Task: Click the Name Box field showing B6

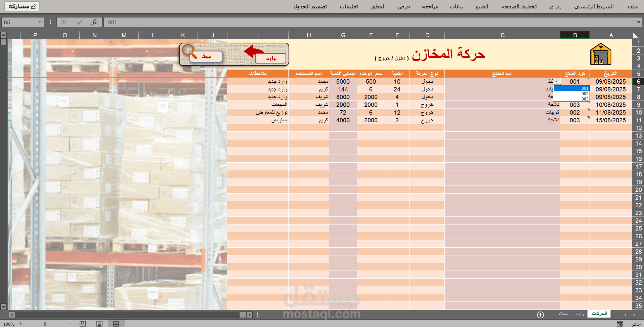Action: [19, 22]
